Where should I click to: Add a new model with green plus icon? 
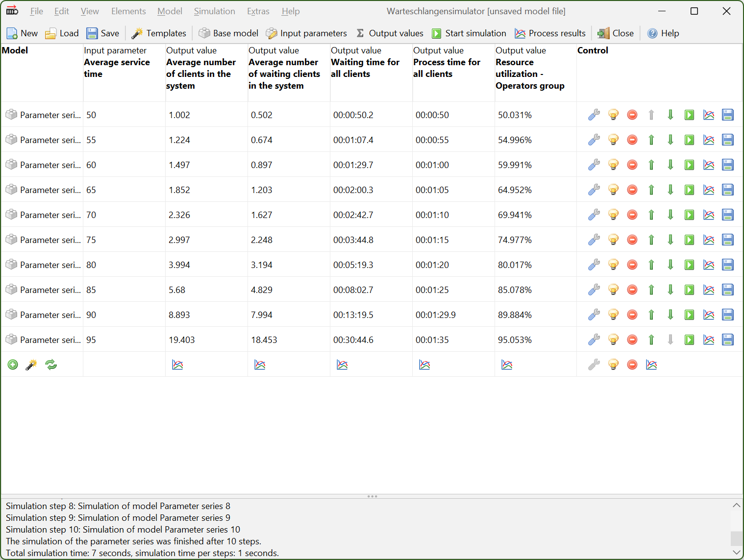(x=13, y=365)
